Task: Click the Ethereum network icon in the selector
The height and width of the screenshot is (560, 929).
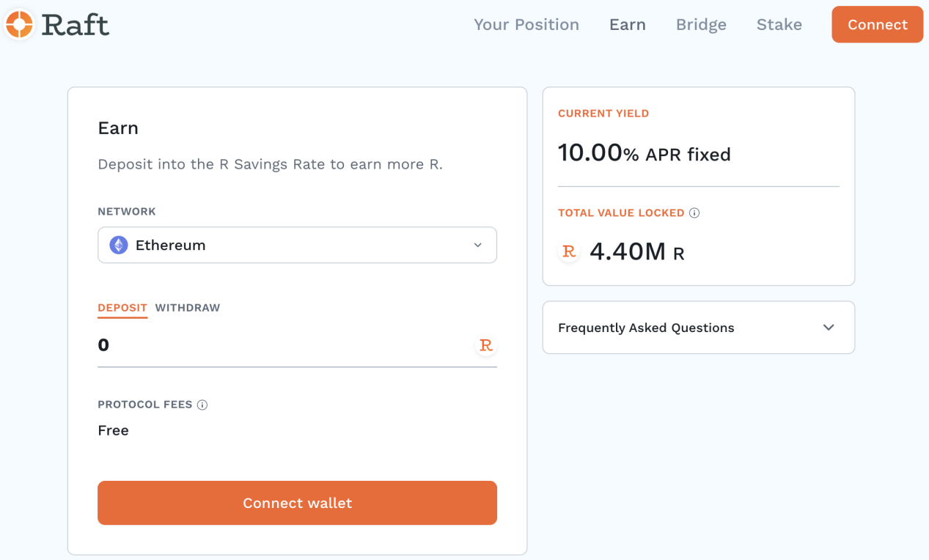Action: [117, 245]
